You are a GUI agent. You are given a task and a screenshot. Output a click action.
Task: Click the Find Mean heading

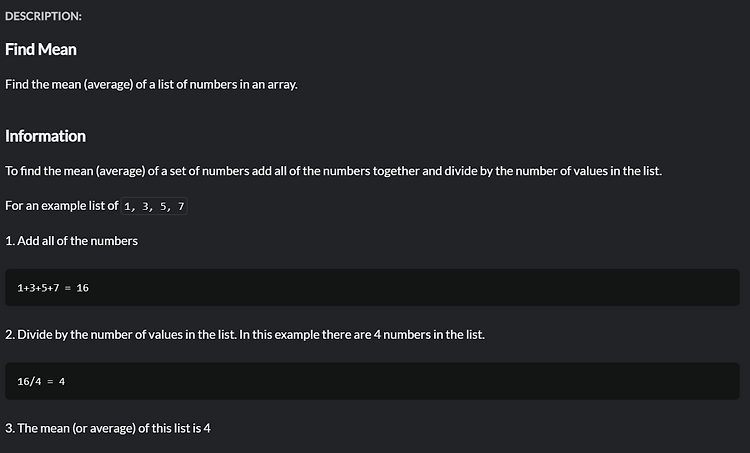[41, 49]
